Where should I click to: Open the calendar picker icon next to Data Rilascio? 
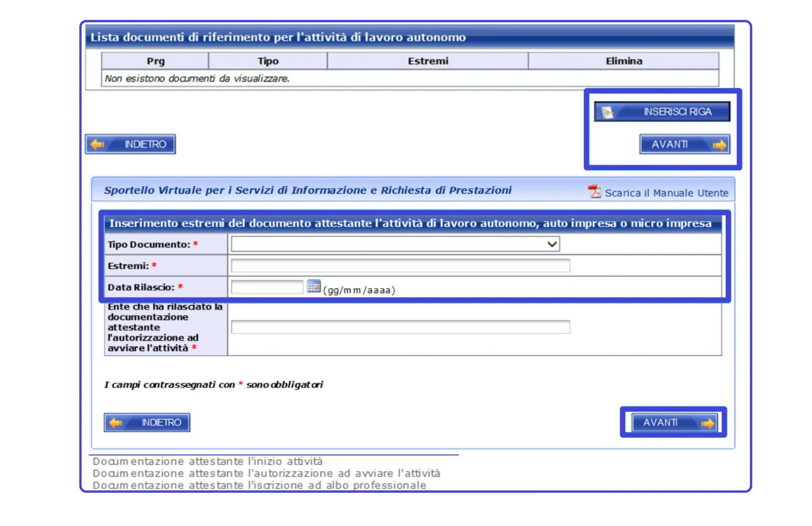[314, 286]
